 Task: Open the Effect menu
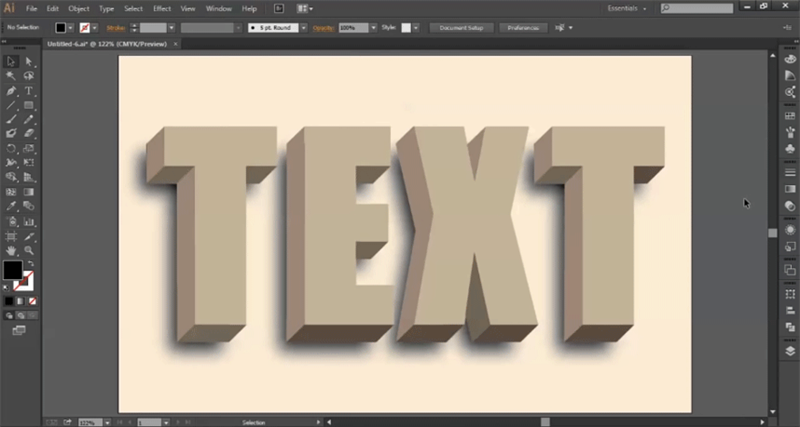(x=162, y=9)
